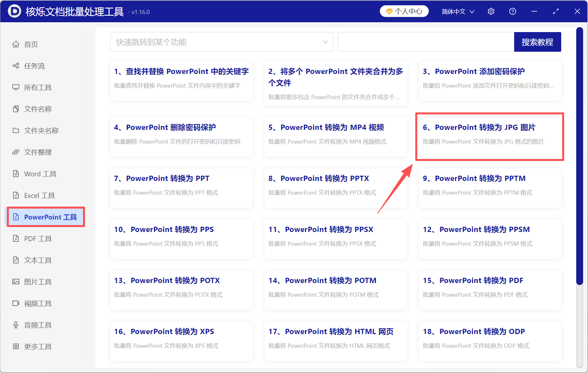588x373 pixels.
Task: Open the 音频工具 section
Action: 37,325
